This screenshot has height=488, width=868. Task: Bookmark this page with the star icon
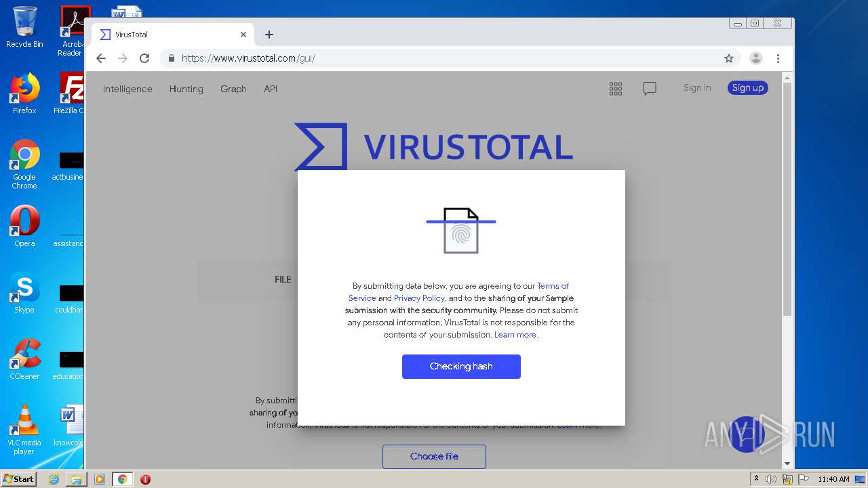click(x=729, y=58)
